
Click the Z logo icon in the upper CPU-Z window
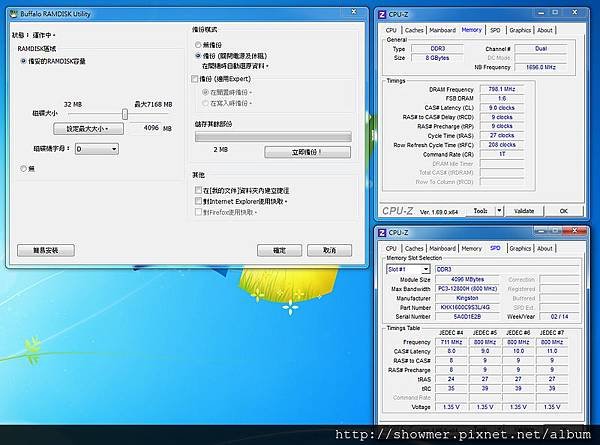[382, 15]
